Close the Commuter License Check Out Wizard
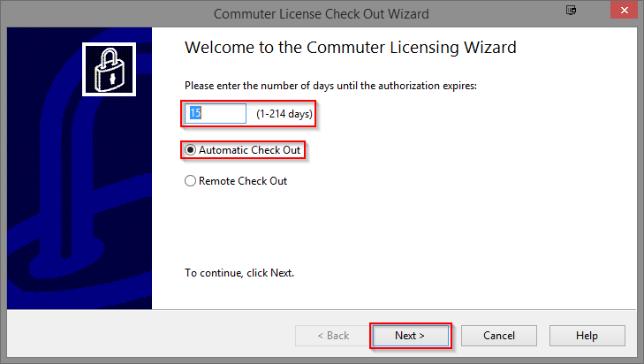Screen dimensions: 644x364 (x=624, y=11)
